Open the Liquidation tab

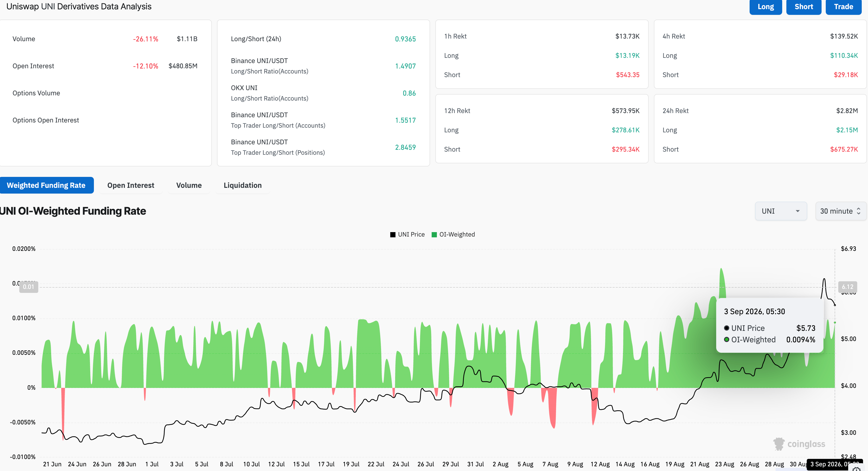(x=243, y=185)
